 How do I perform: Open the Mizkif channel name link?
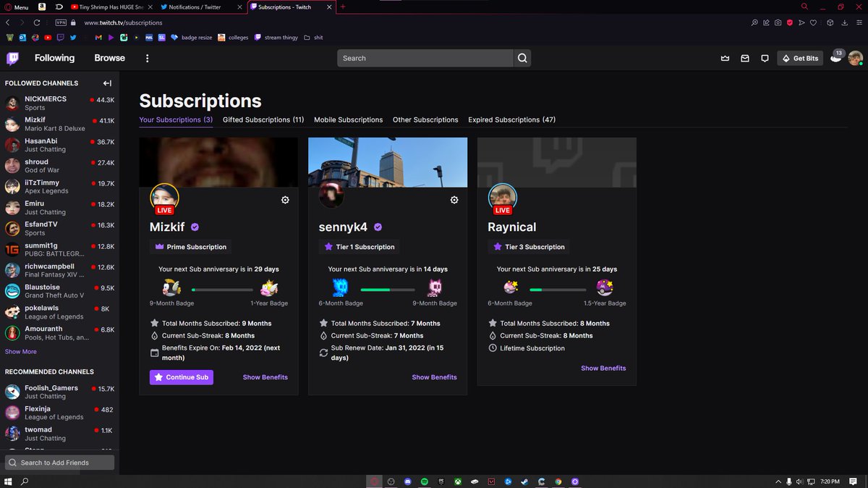coord(167,227)
